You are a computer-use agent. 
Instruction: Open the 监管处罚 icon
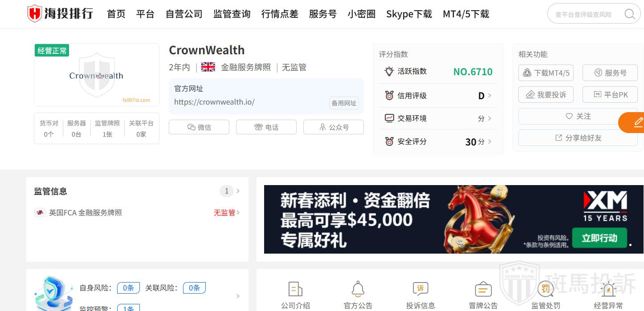point(546,289)
